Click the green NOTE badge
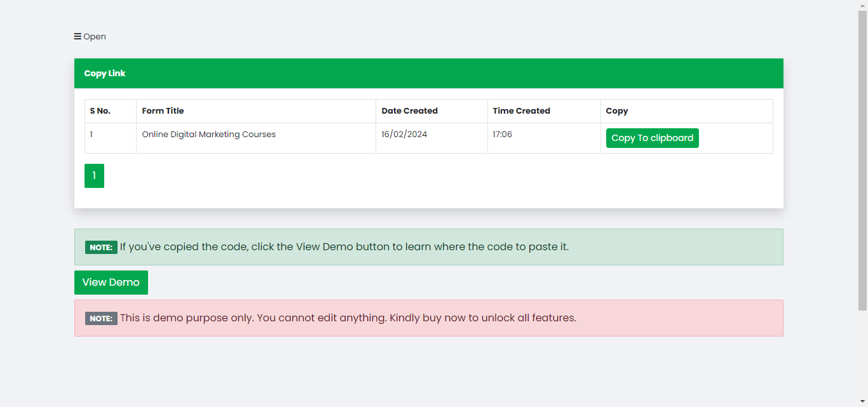 pyautogui.click(x=101, y=248)
